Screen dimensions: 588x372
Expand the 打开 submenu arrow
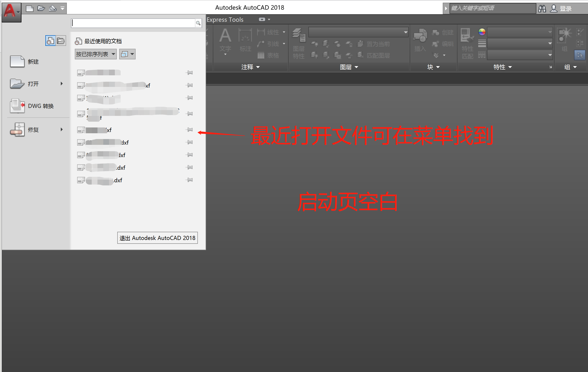(62, 84)
